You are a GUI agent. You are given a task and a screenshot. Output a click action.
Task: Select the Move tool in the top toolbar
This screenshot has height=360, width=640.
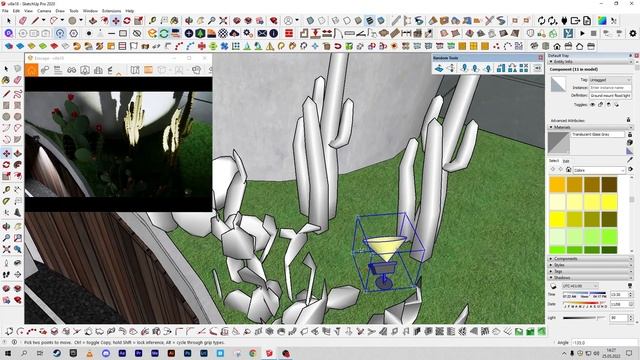116,20
